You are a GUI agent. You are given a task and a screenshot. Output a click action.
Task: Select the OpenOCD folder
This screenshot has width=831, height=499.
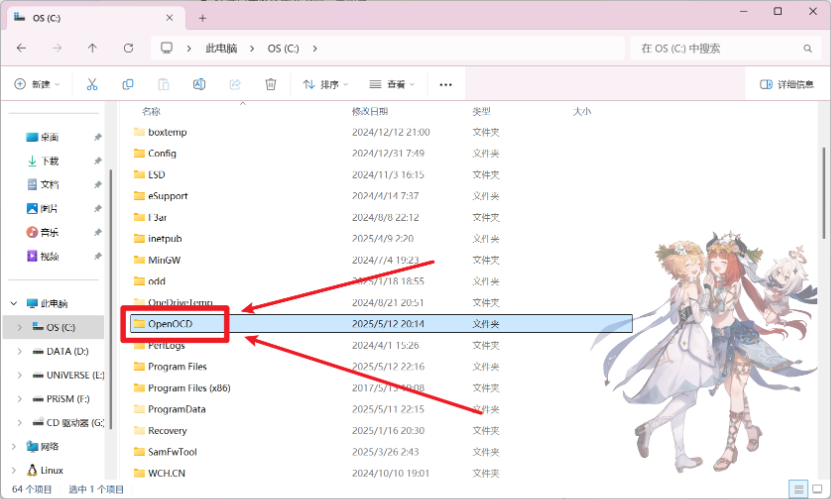[382, 324]
